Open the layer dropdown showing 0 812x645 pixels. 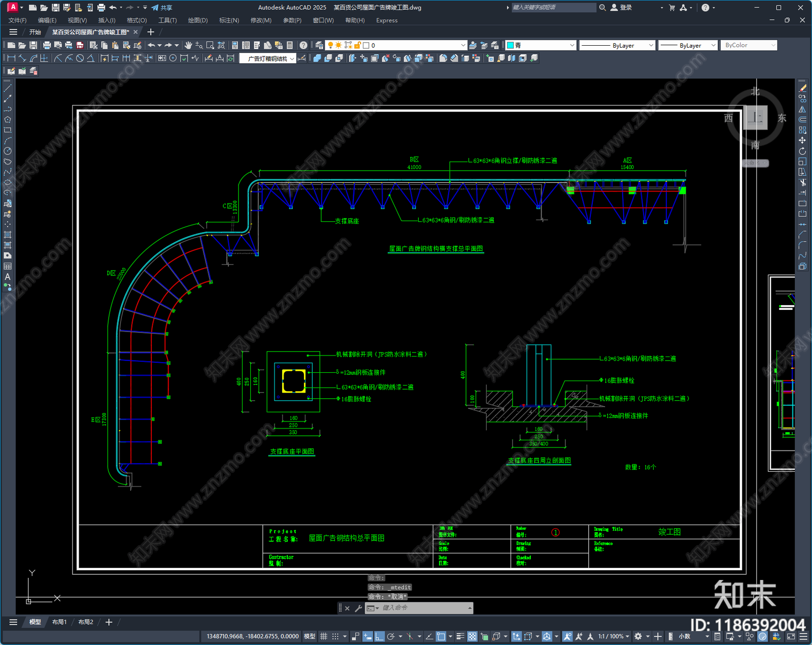(396, 45)
